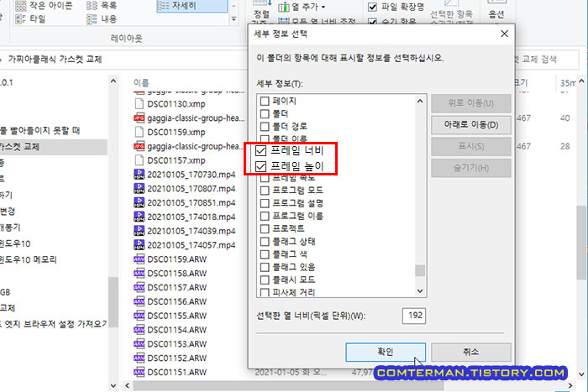Expand the layout gallery more arrow
Viewport: 588px width, 392px height.
coord(234,18)
